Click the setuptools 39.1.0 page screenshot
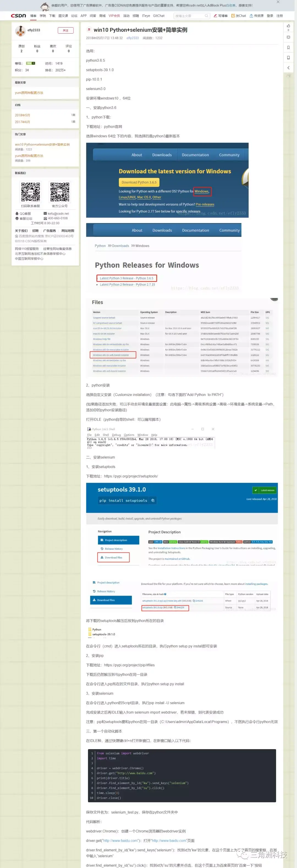 coord(182,524)
